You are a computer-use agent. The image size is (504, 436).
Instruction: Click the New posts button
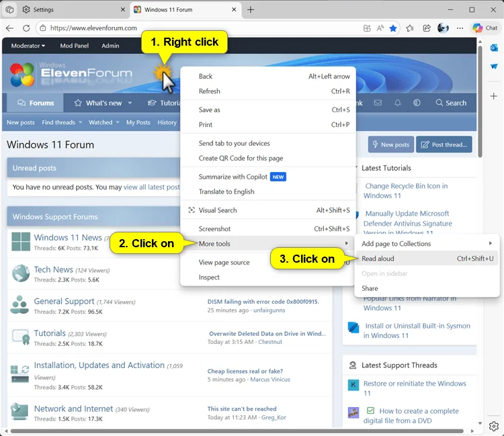[x=391, y=144]
